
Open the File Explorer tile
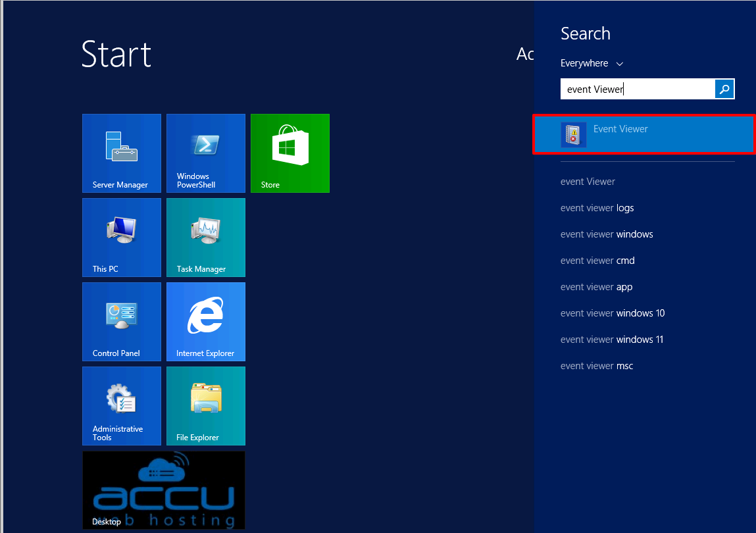[x=206, y=405]
